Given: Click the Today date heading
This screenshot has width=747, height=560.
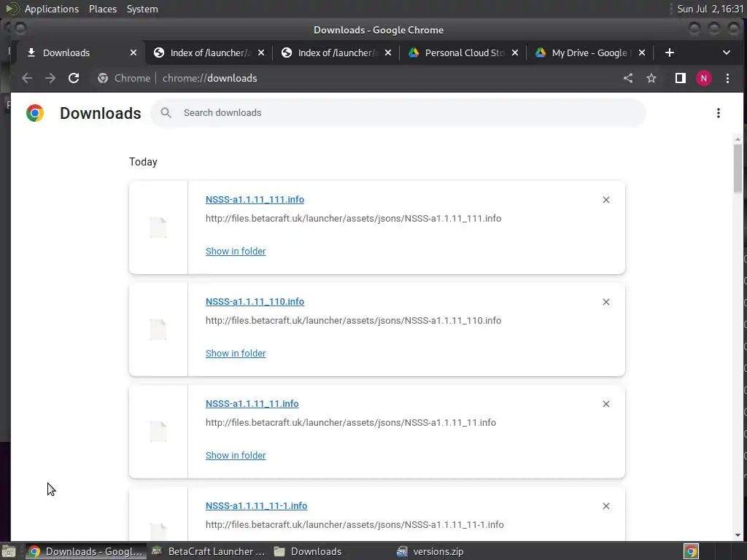Looking at the screenshot, I should [143, 162].
